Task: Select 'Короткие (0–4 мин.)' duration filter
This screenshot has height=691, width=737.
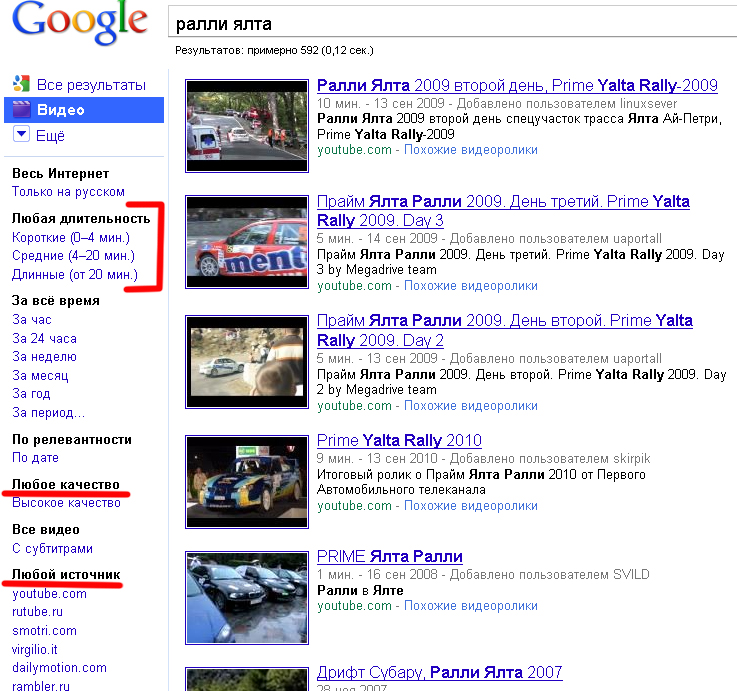Action: 71,238
